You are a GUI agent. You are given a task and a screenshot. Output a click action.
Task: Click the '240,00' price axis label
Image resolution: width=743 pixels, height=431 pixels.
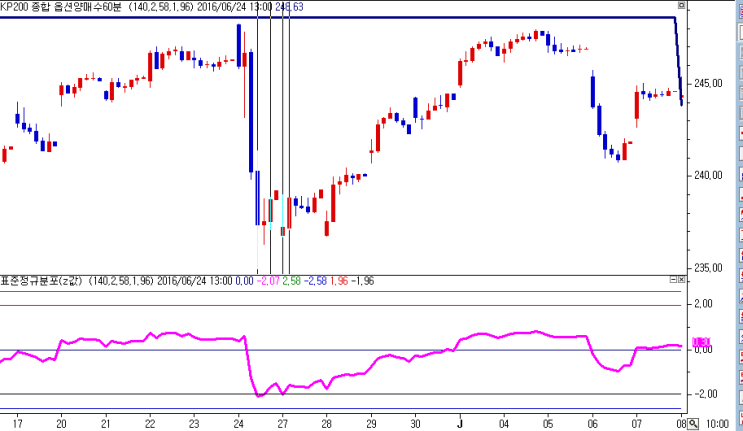click(x=708, y=175)
